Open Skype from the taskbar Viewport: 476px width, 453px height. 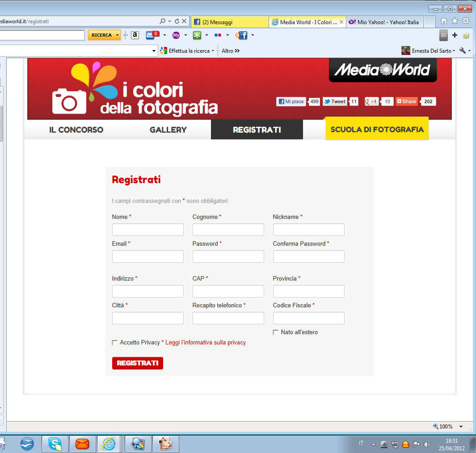click(x=55, y=444)
